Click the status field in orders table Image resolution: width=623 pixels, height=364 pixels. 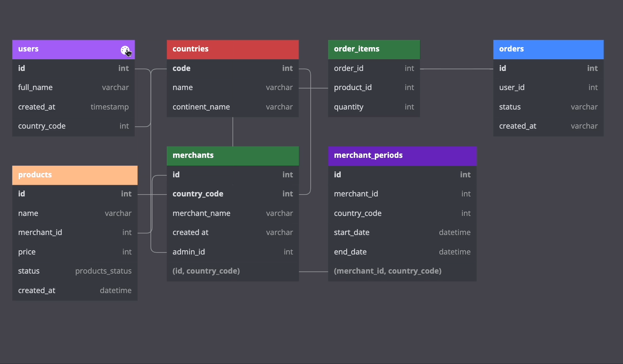[548, 107]
